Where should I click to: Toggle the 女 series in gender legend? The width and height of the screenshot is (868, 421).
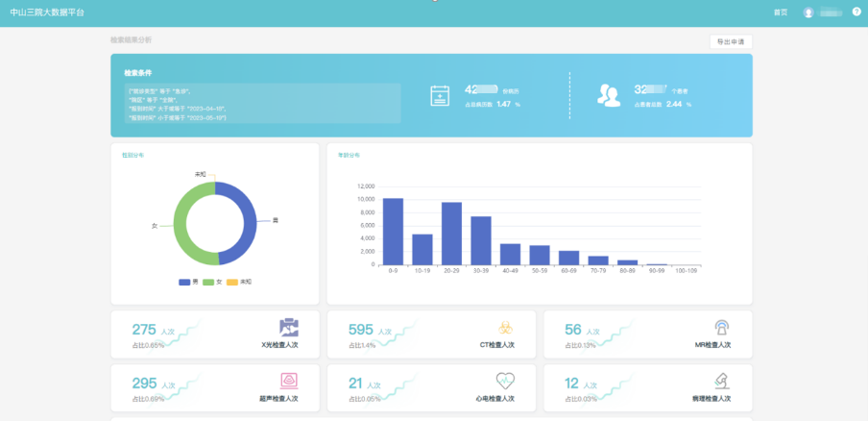pos(212,282)
